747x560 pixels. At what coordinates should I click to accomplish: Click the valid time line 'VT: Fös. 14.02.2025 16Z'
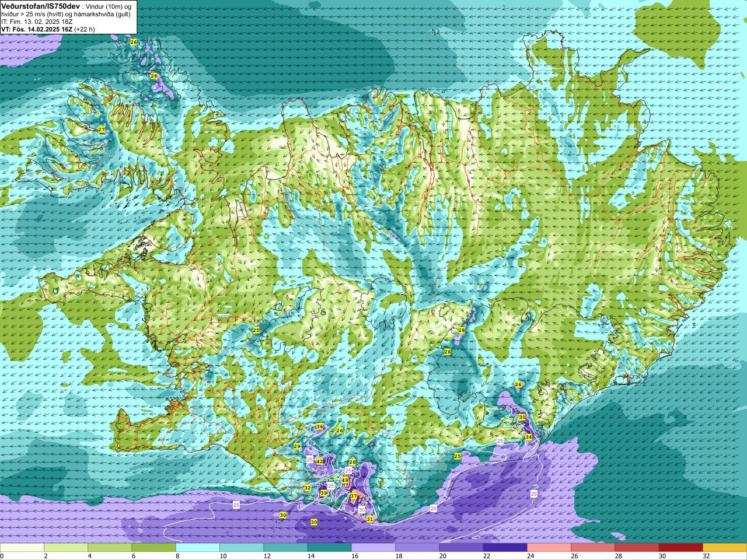[36, 29]
